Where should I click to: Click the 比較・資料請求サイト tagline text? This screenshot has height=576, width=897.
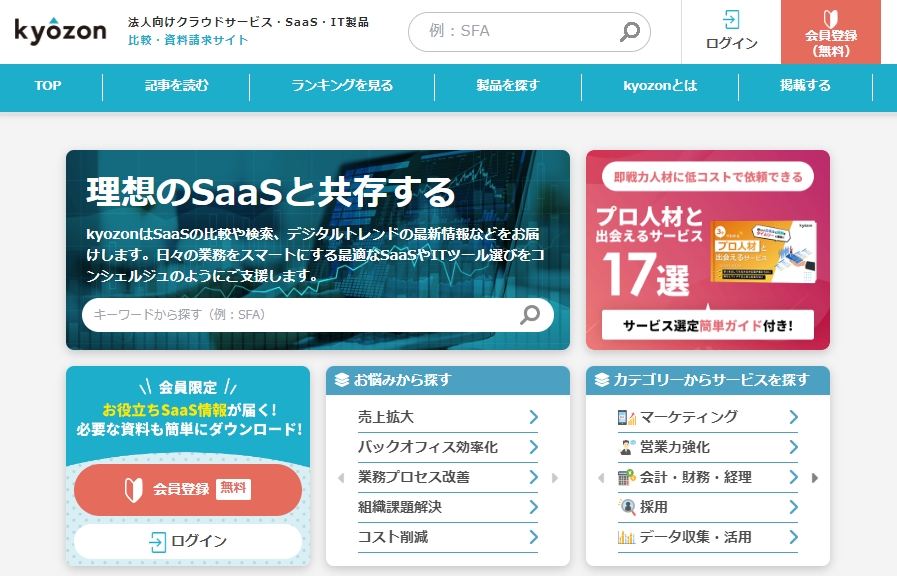188,40
